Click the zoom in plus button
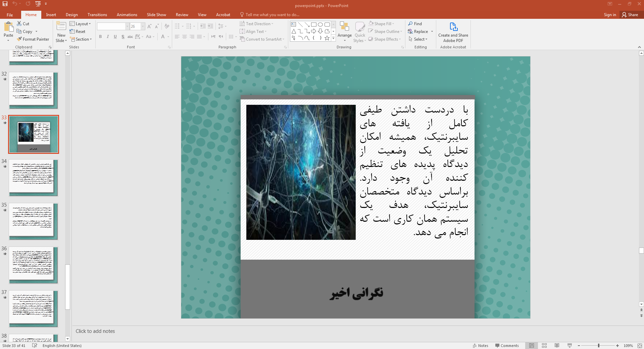The width and height of the screenshot is (644, 349). coord(617,345)
